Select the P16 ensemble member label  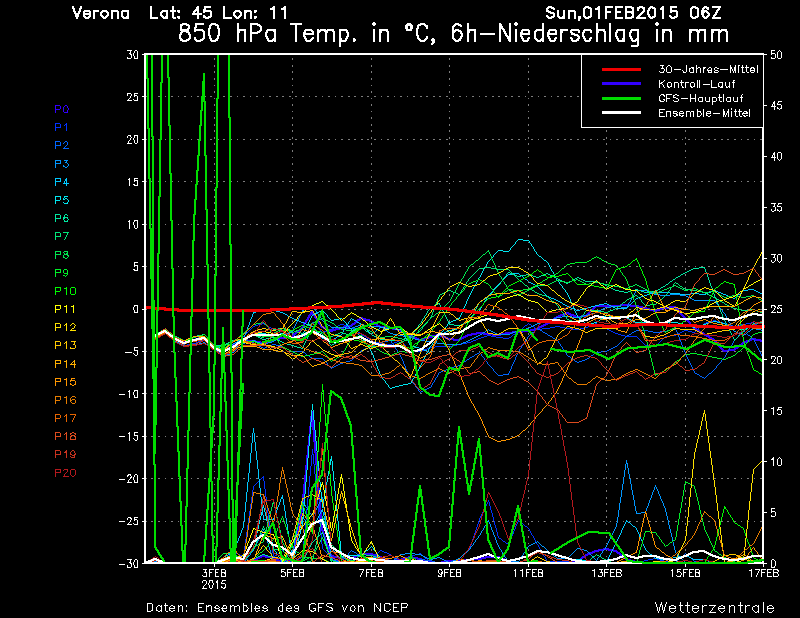click(64, 400)
